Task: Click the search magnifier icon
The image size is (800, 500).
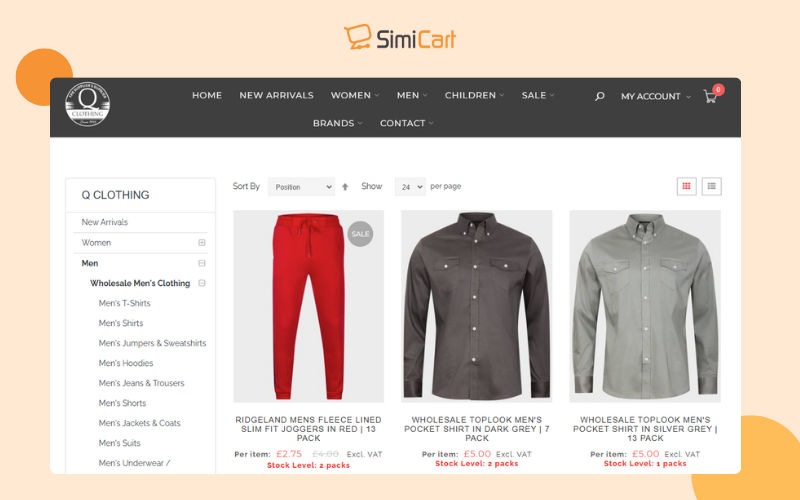Action: [599, 96]
